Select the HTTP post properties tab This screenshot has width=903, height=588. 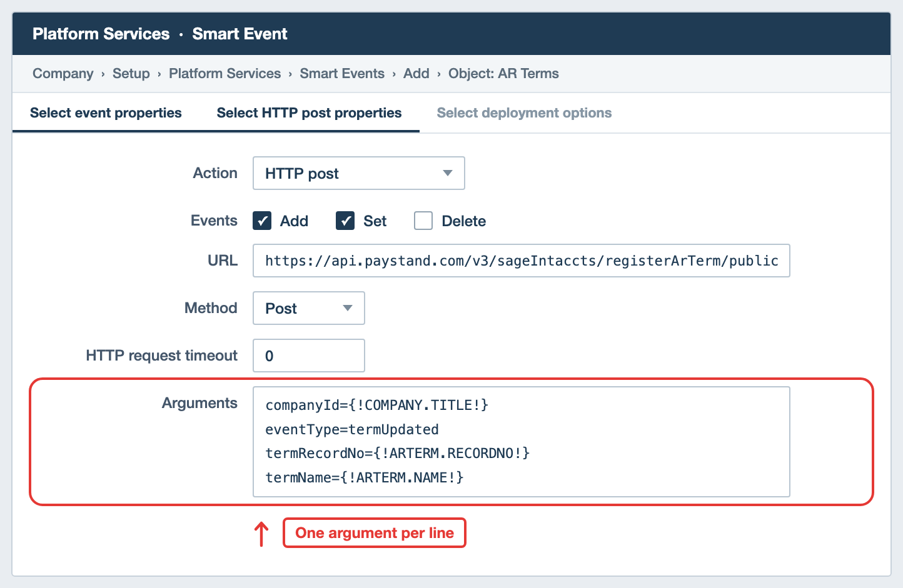point(309,112)
